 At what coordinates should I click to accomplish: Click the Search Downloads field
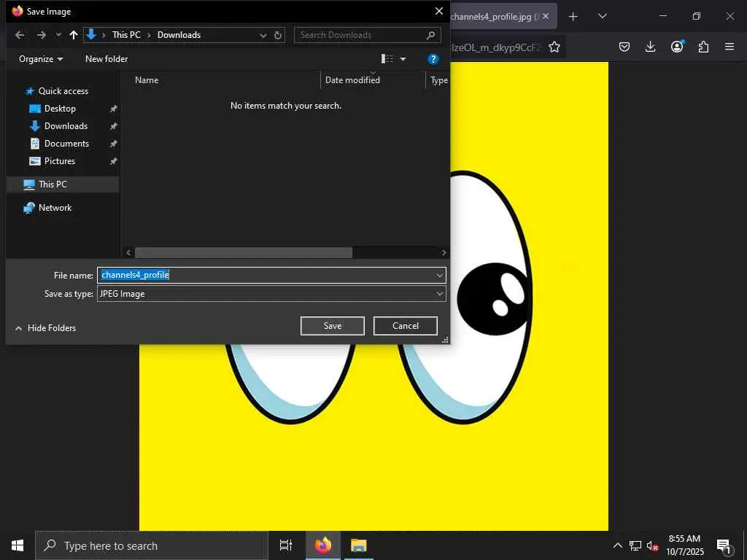tap(361, 35)
